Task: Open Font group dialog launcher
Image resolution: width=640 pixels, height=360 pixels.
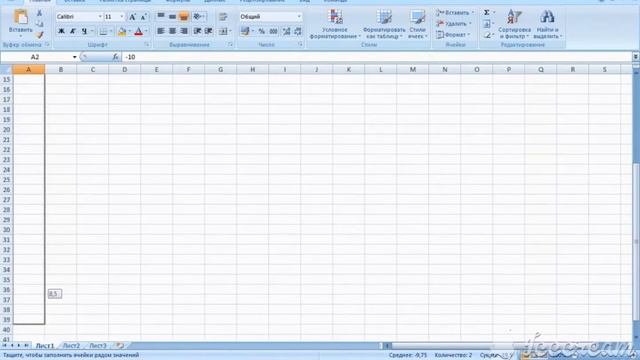Action: pyautogui.click(x=147, y=44)
